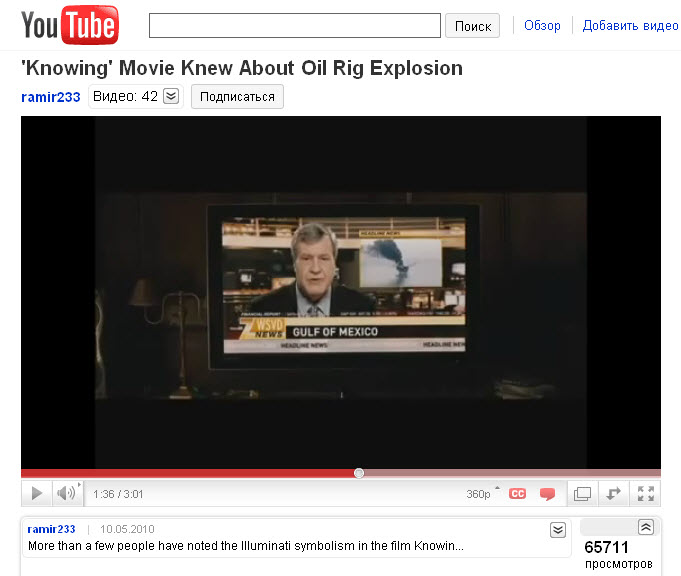Mute the video volume
The height and width of the screenshot is (576, 681).
pos(66,493)
